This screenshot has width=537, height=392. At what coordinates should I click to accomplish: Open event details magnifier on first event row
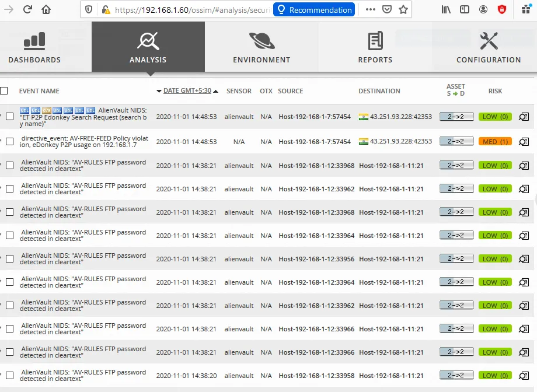pyautogui.click(x=523, y=116)
